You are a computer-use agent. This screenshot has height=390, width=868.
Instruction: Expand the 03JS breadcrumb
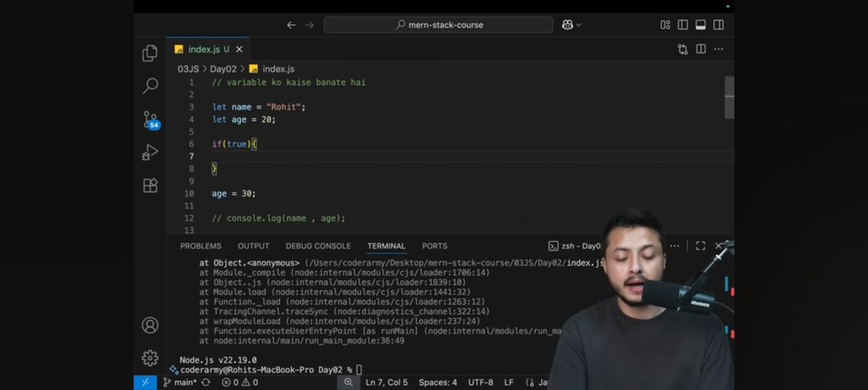click(188, 69)
